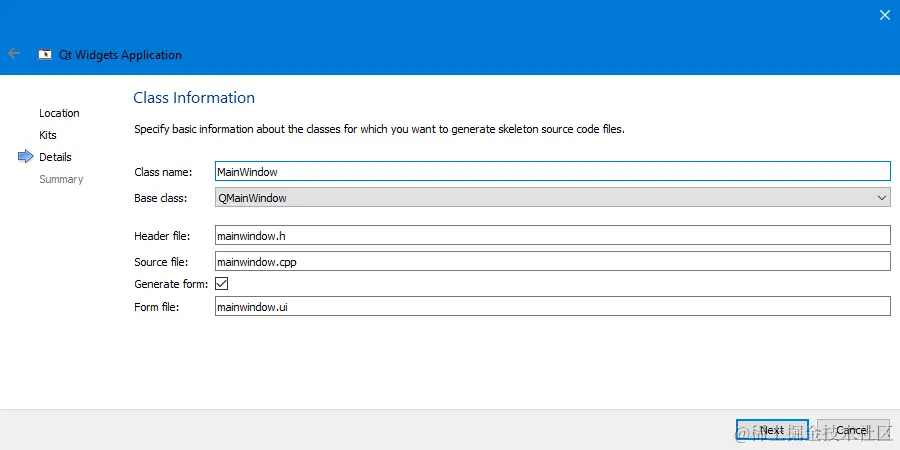Click the Base class dropdown arrow
This screenshot has width=900, height=450.
882,198
